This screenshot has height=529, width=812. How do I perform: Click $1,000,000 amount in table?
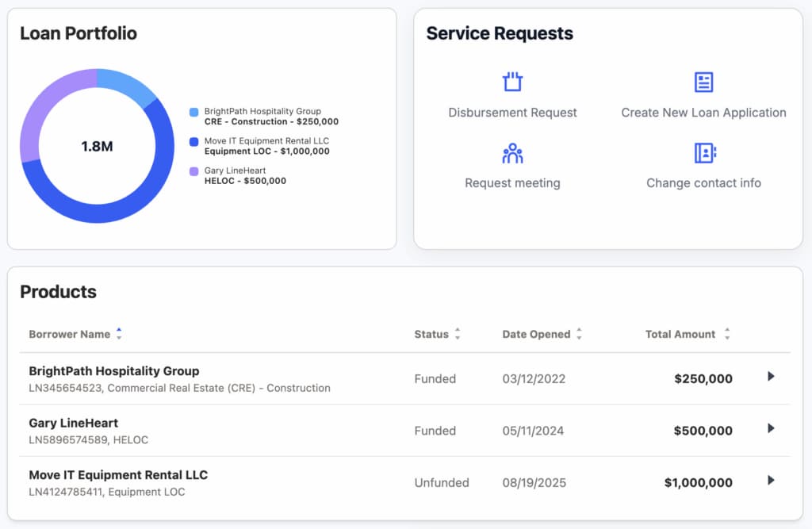698,482
